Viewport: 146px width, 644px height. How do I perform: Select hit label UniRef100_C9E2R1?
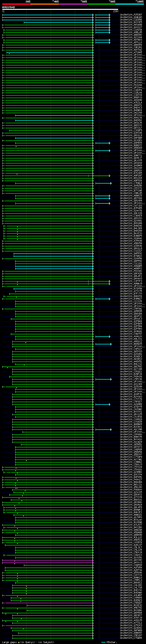(x=131, y=47)
